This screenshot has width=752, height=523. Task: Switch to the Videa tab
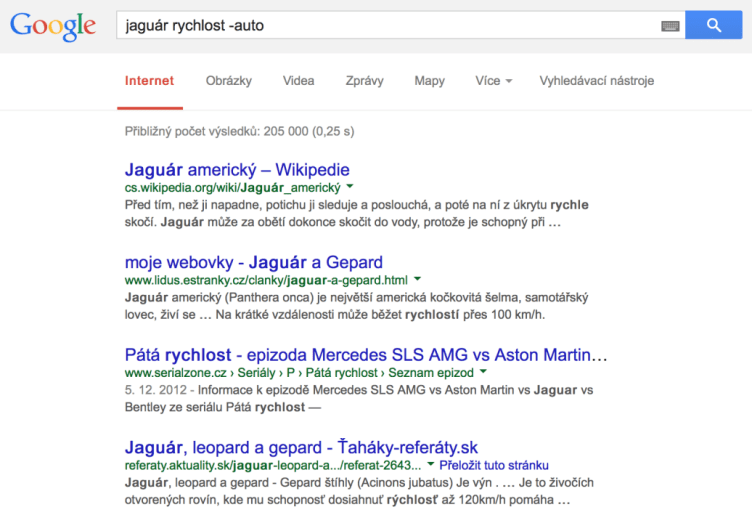point(298,81)
